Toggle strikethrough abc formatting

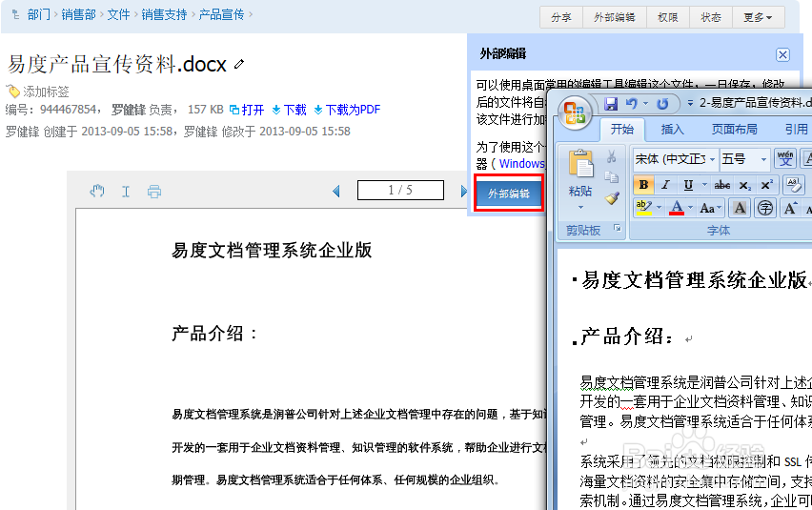click(x=721, y=185)
